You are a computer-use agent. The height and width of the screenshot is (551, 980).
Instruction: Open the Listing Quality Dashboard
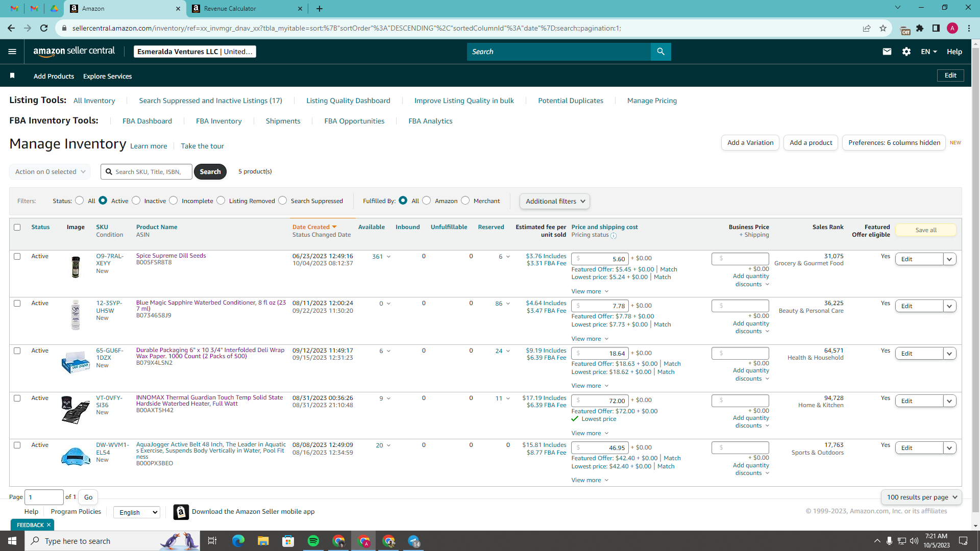pos(348,101)
